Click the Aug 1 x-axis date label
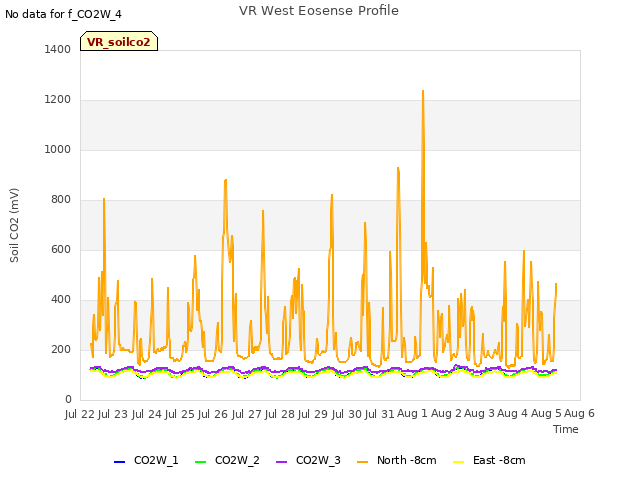This screenshot has height=480, width=640. (412, 414)
